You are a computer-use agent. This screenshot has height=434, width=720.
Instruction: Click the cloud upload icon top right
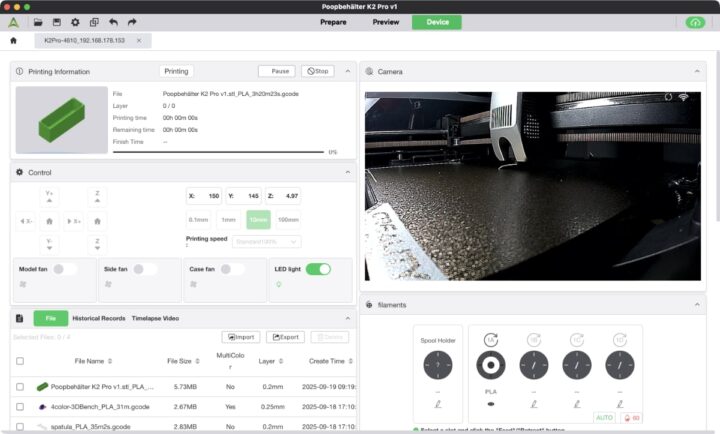[694, 22]
